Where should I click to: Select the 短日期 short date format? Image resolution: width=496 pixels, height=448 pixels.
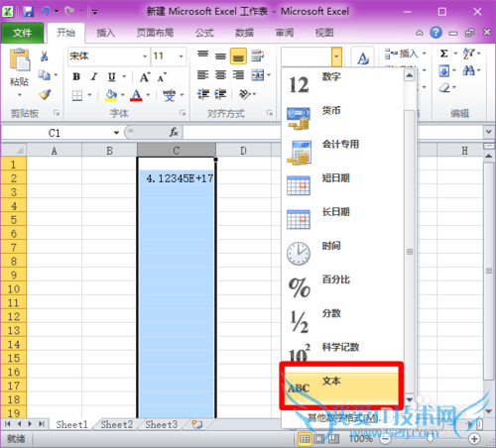click(x=342, y=185)
